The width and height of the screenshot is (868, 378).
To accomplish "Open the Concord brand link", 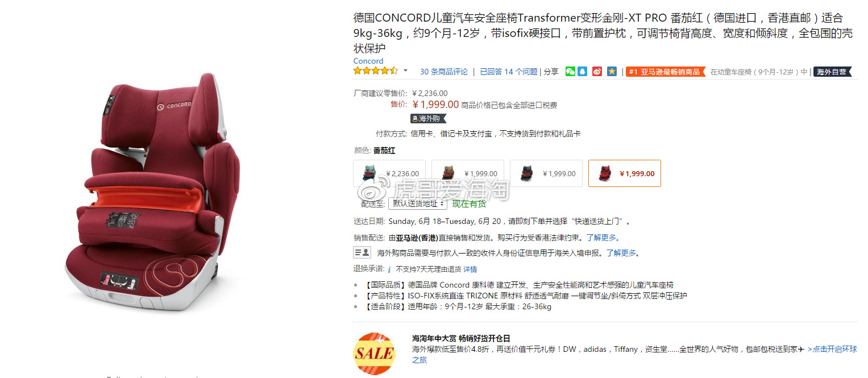I will [368, 61].
